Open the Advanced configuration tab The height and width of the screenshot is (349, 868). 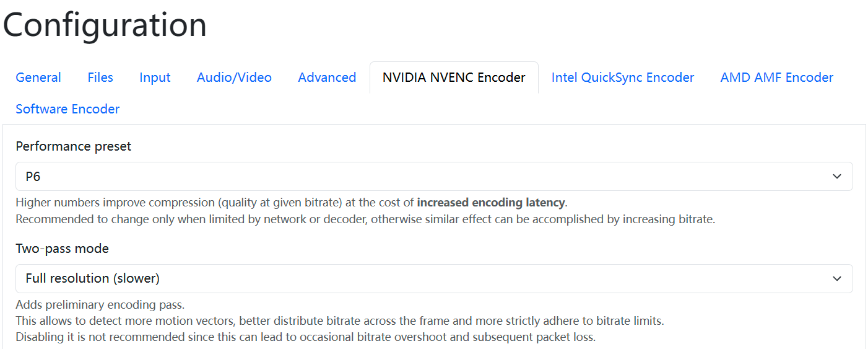tap(327, 77)
